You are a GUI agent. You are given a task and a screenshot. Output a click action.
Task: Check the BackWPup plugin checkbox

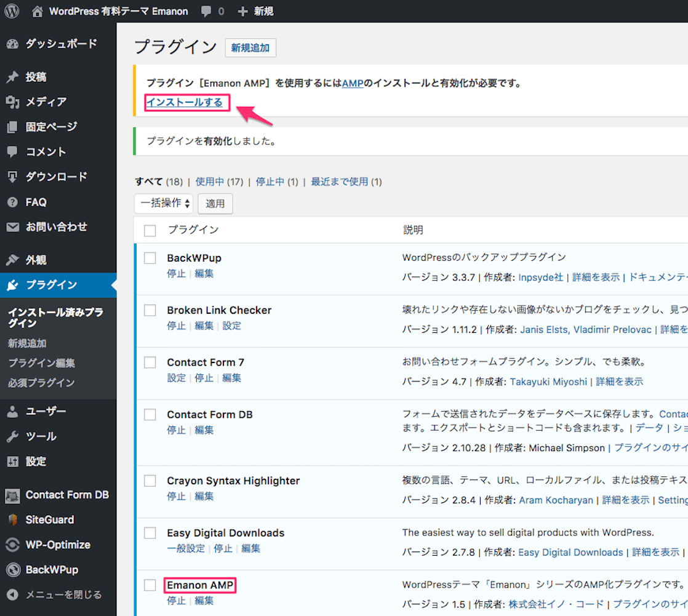click(150, 258)
